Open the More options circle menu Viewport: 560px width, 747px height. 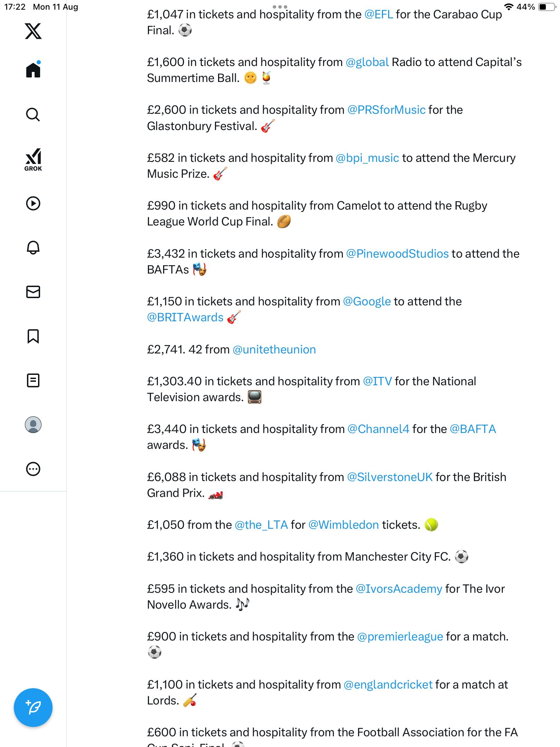33,469
